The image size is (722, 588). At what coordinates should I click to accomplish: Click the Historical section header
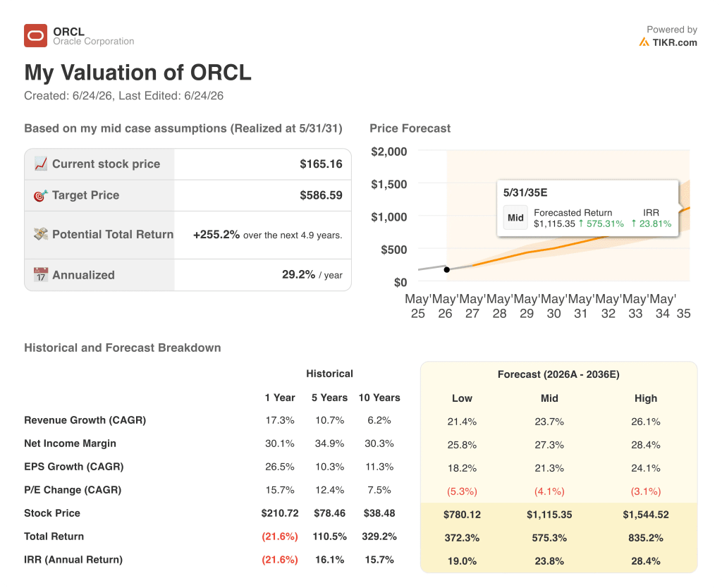click(x=330, y=374)
